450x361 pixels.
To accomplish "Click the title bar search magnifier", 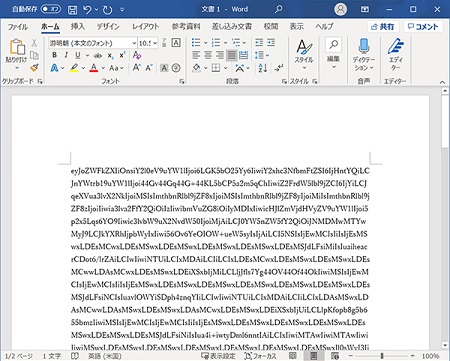I will (x=278, y=9).
